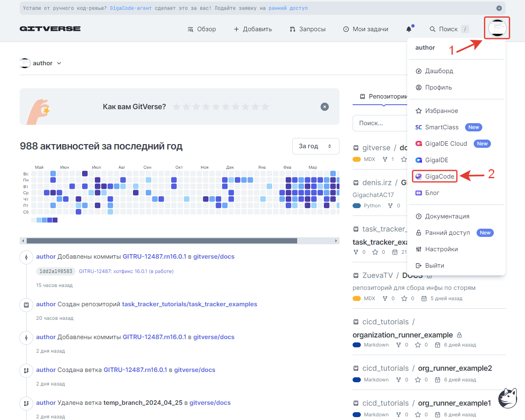The width and height of the screenshot is (525, 420).
Task: Rate GitVerse with the last star
Action: click(265, 107)
